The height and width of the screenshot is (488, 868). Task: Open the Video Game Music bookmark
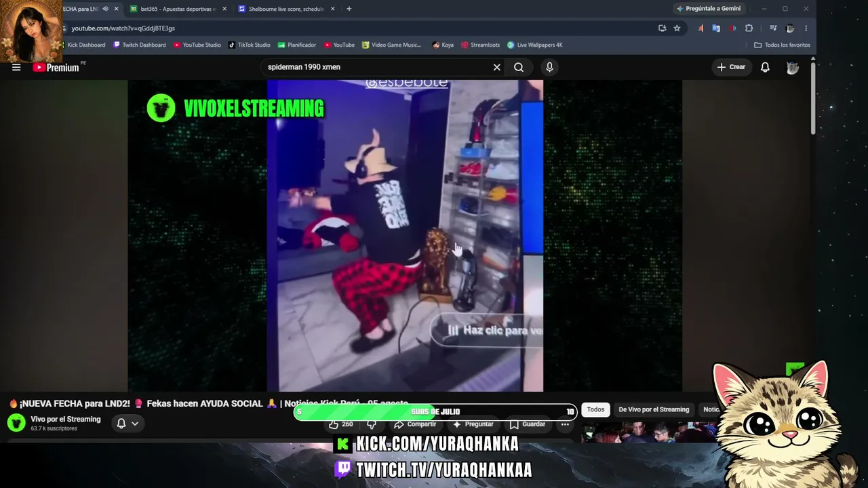pos(393,45)
